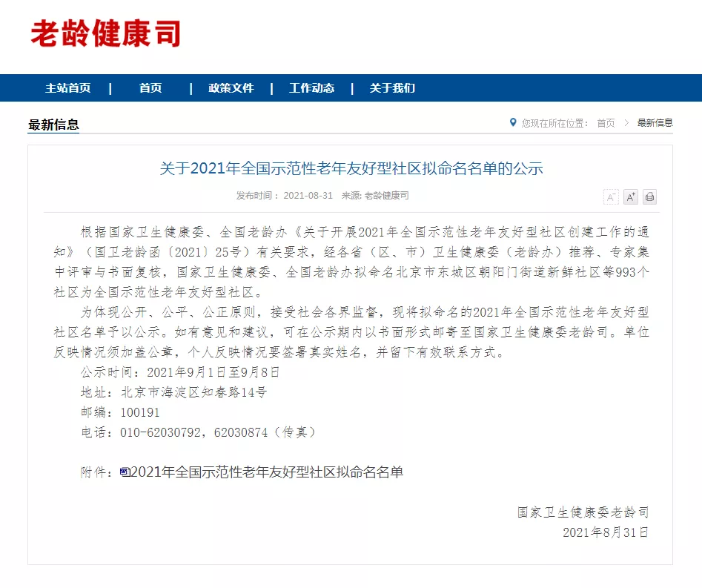Click the location pin icon in breadcrumb
This screenshot has height=588, width=702.
coord(513,122)
